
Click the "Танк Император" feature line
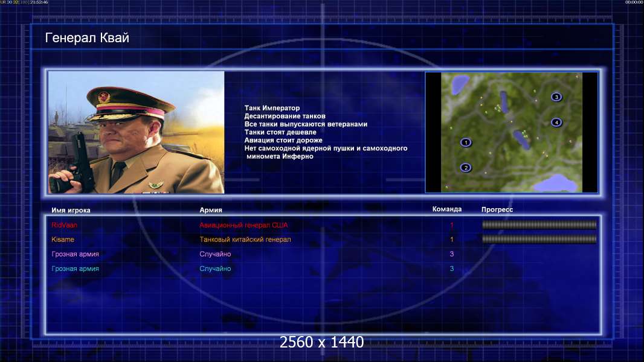tap(272, 108)
